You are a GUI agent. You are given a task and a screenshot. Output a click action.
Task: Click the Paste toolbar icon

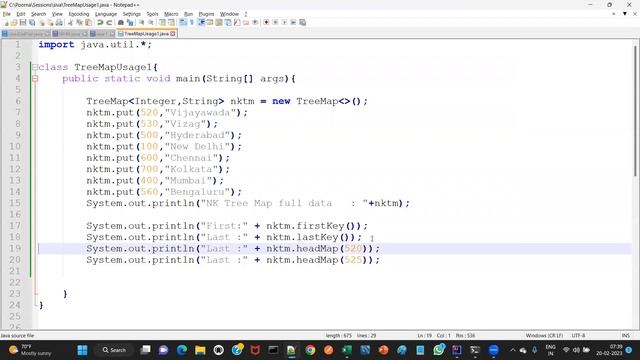pyautogui.click(x=88, y=22)
